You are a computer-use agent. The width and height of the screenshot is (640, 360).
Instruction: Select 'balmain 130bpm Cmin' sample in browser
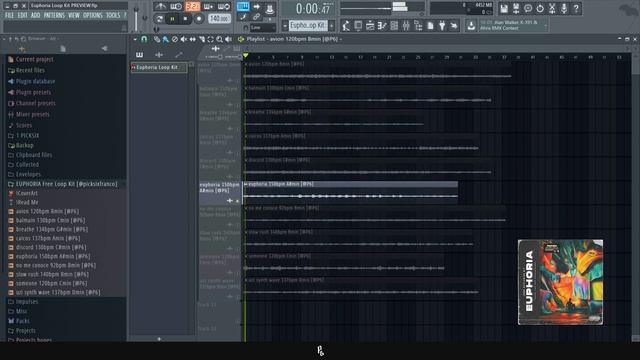point(47,220)
